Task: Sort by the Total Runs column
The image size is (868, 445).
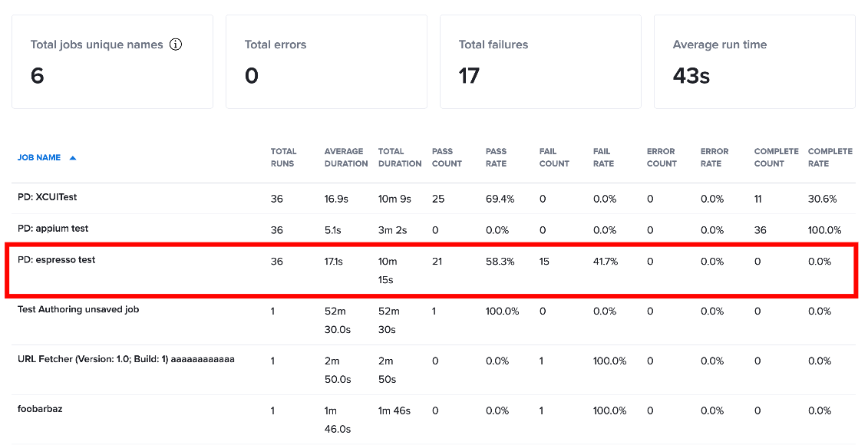Action: 283,157
